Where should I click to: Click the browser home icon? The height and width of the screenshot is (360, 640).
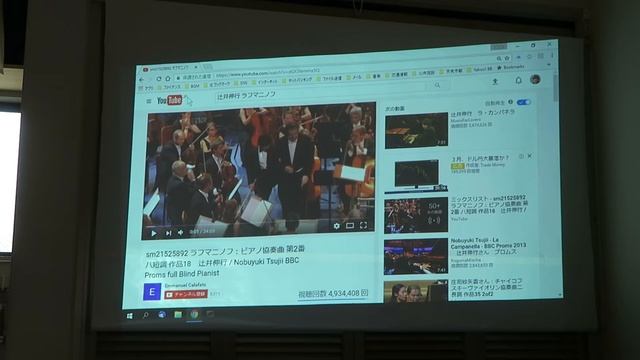pos(168,78)
